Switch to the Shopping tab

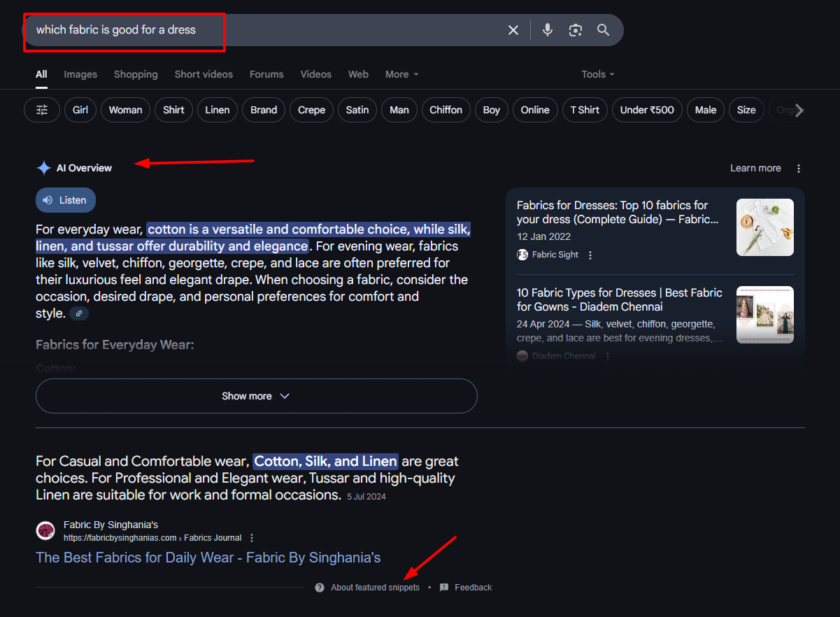coord(136,74)
